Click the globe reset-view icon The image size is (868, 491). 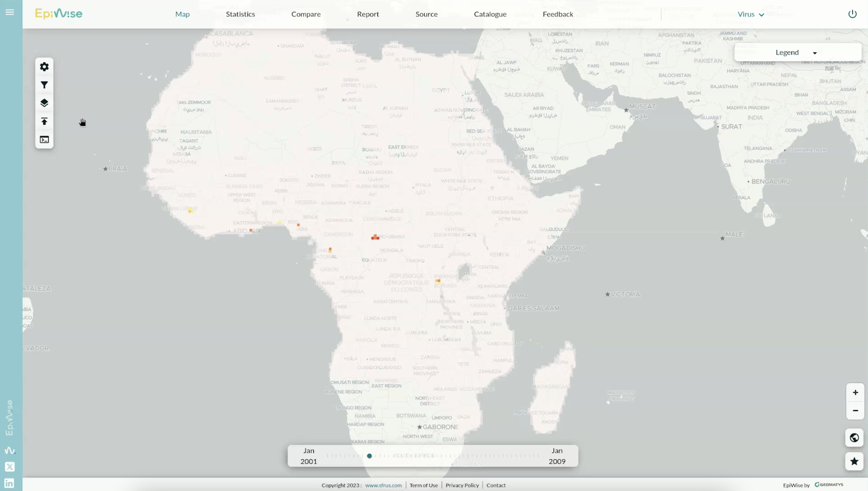click(854, 438)
